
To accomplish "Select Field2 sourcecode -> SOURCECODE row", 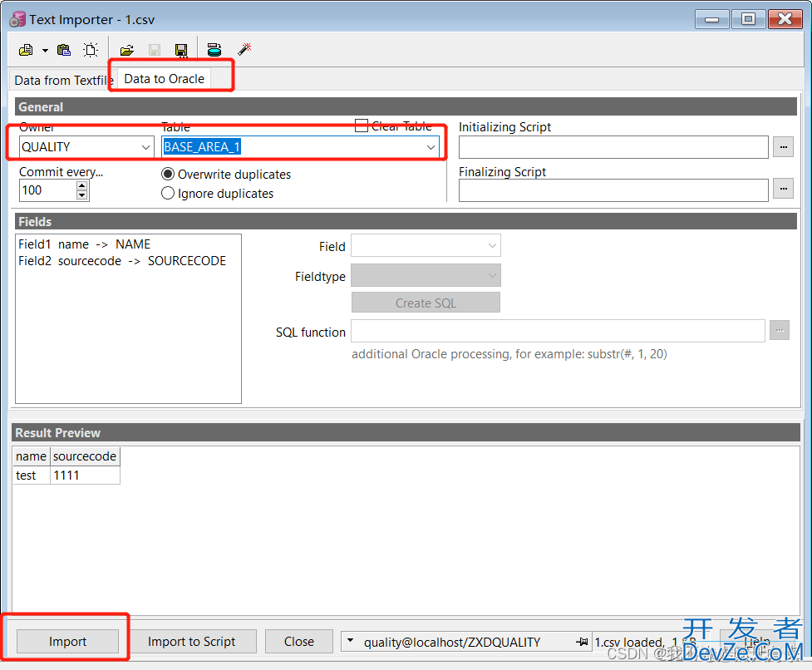I will [x=128, y=261].
